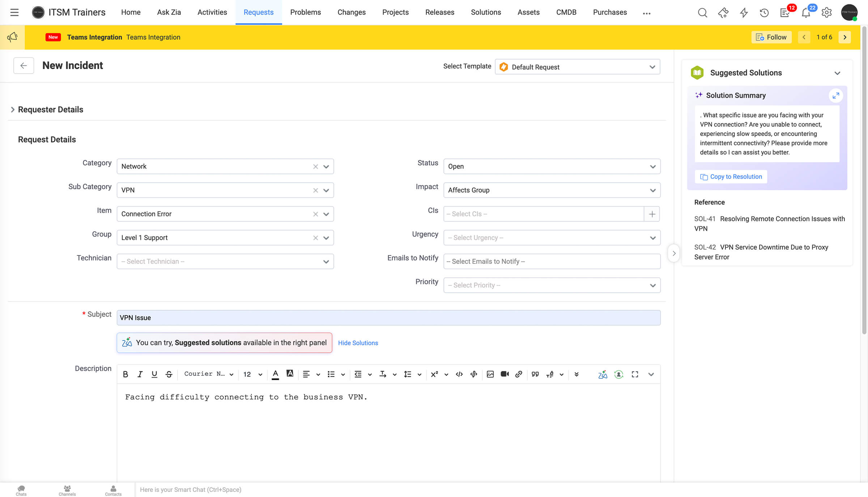Click the Copy to Resolution button
The height and width of the screenshot is (497, 868).
point(731,177)
